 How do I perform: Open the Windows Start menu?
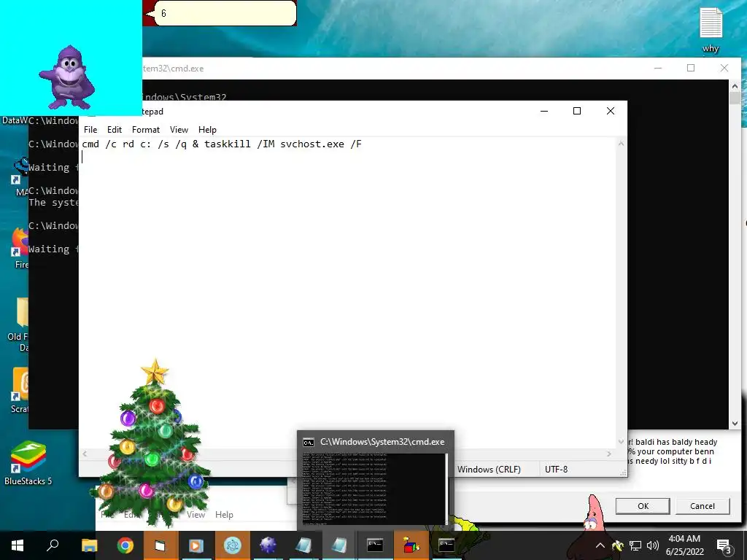click(18, 545)
